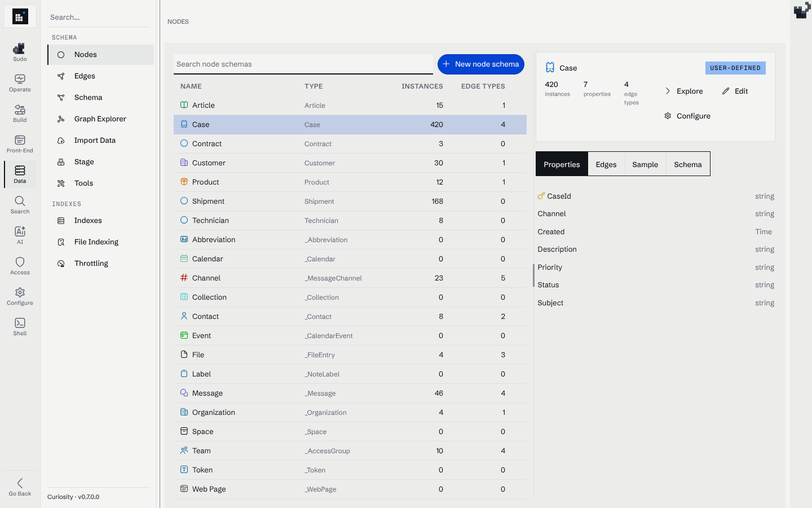
Task: Open Nodes in the schema menu
Action: 100,55
